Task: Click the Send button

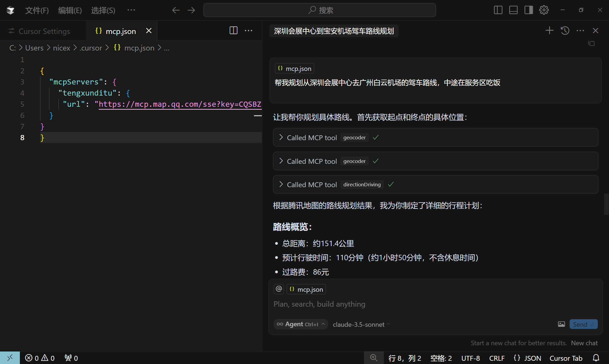Action: coord(583,324)
